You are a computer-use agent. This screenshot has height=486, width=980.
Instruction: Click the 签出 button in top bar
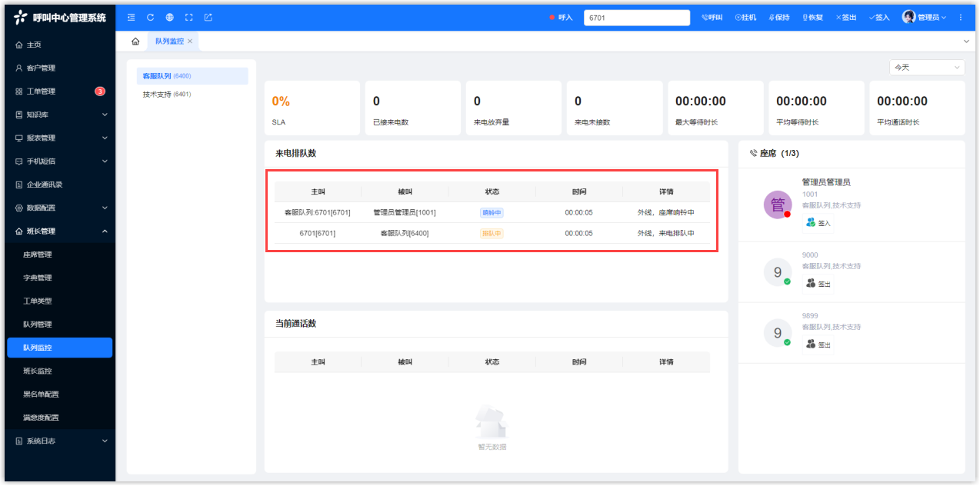point(846,17)
